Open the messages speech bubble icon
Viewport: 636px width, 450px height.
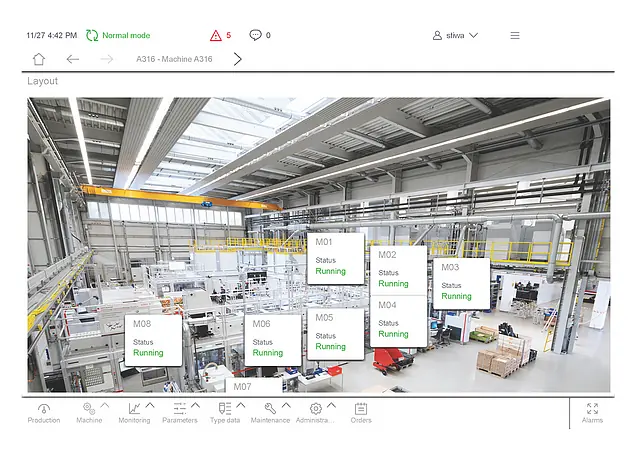point(255,35)
